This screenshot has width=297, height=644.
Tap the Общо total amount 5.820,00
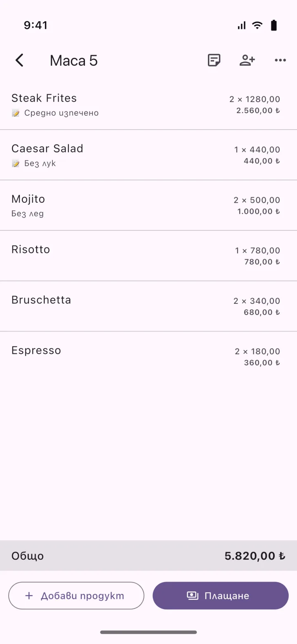click(255, 556)
